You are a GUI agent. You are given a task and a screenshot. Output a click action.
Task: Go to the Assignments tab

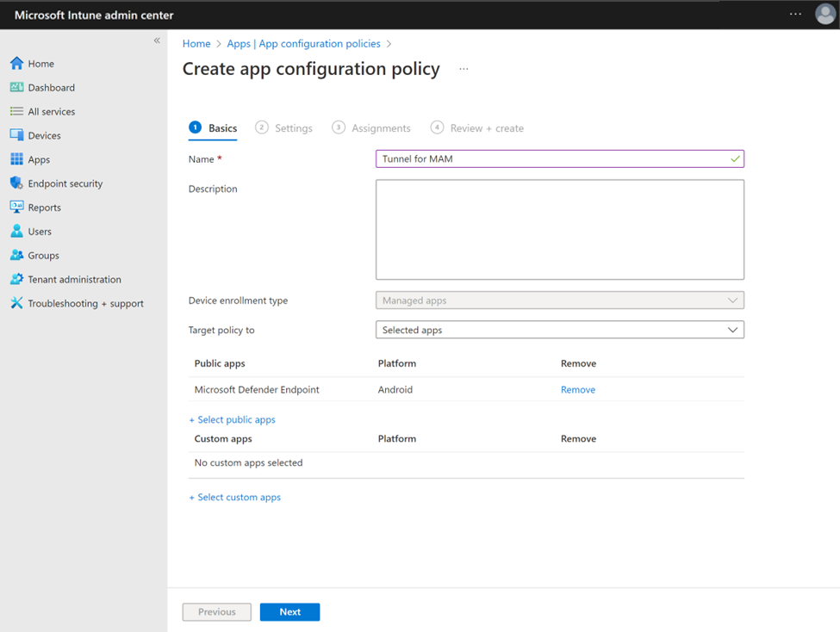click(379, 127)
